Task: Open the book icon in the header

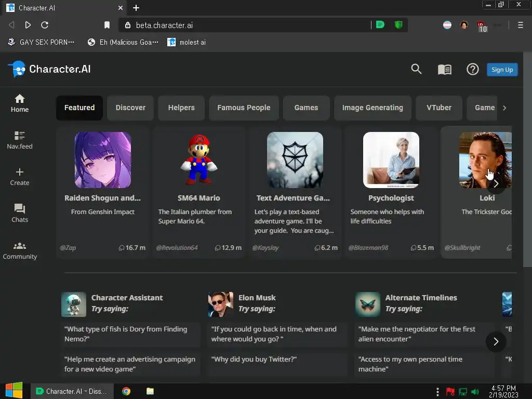Action: pos(445,70)
